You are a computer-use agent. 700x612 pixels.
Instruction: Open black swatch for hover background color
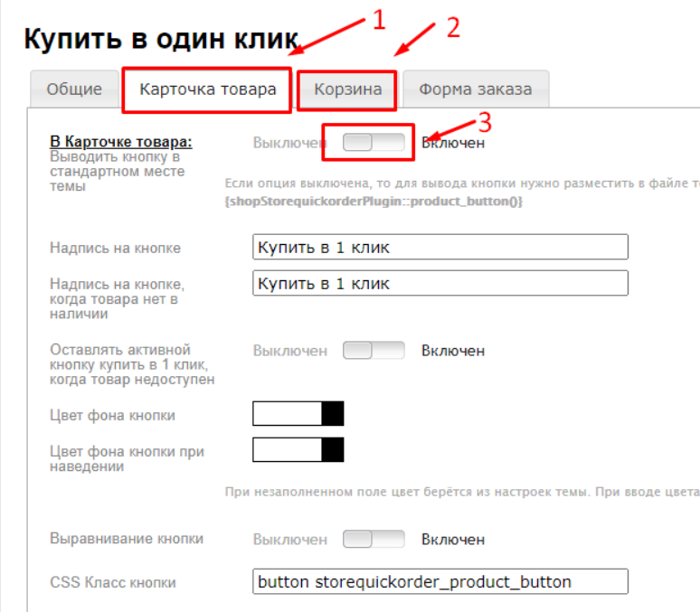click(x=333, y=449)
